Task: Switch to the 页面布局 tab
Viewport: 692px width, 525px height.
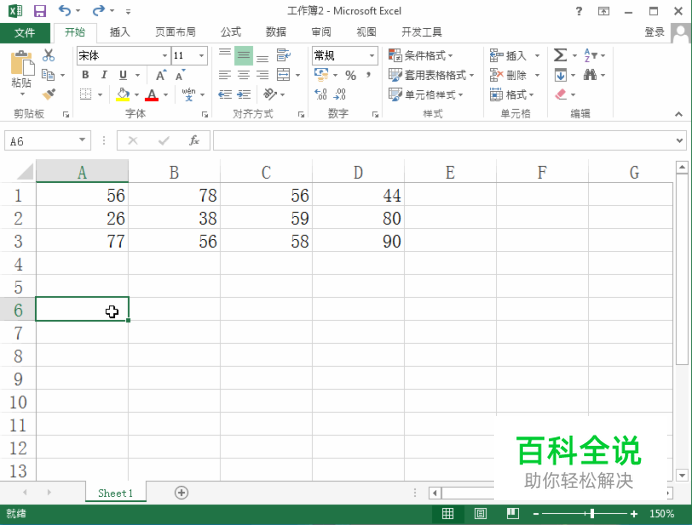Action: 175,32
